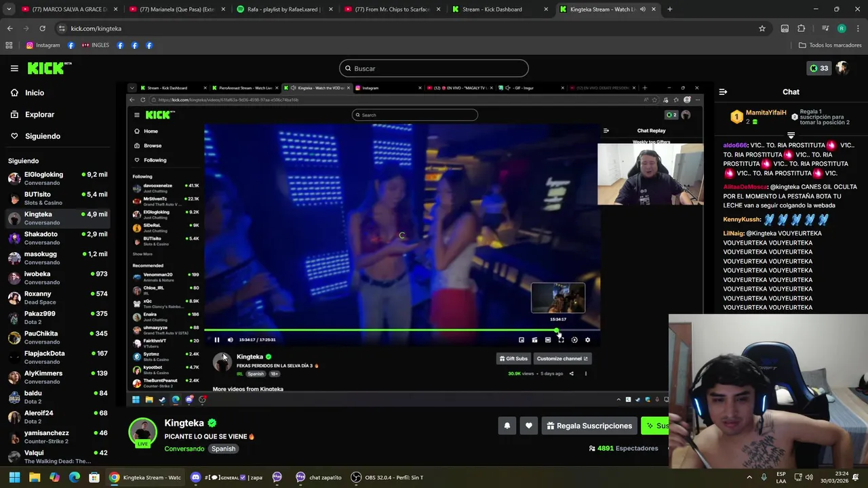Click the 4891 Espectadores viewer count
Image resolution: width=868 pixels, height=488 pixels.
pyautogui.click(x=624, y=448)
